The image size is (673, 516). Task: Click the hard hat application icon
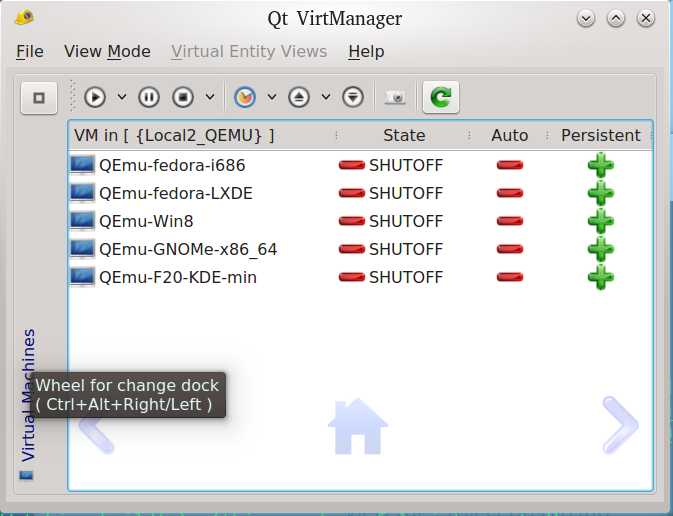(24, 18)
